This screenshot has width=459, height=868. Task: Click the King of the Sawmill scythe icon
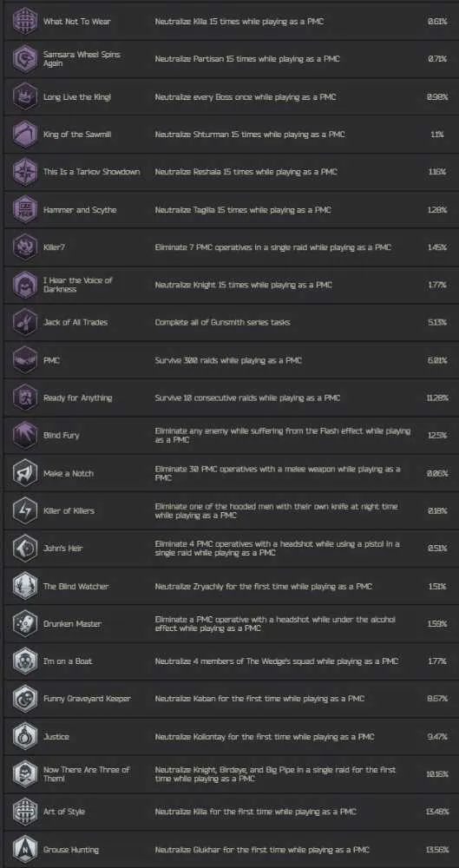point(25,134)
